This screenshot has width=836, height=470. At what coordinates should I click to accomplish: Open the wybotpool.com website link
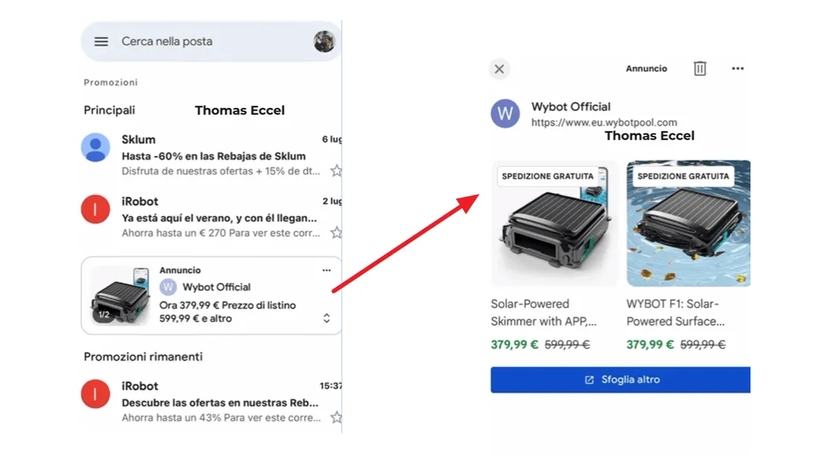point(604,123)
